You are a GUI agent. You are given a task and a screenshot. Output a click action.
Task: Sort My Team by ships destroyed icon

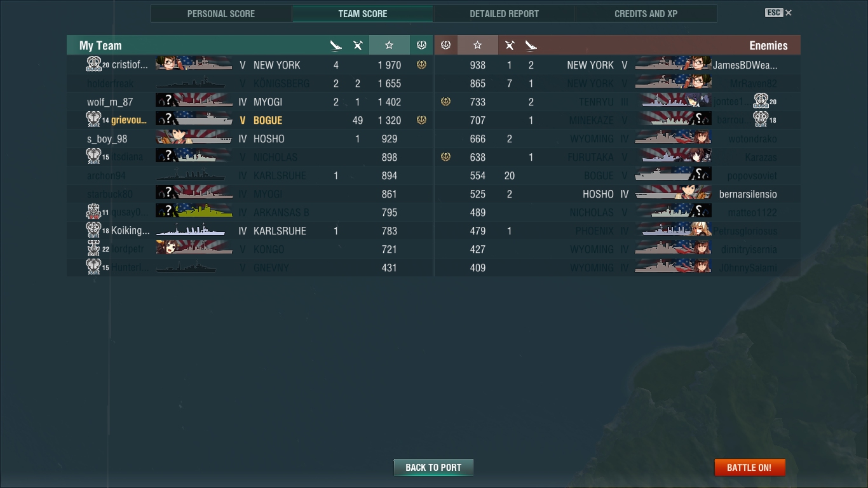click(336, 45)
